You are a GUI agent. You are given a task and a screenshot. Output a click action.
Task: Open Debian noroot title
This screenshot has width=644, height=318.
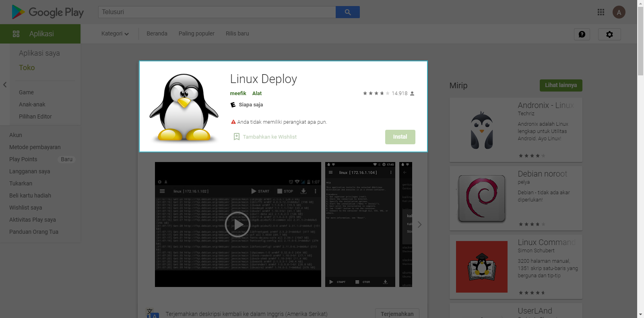tap(542, 174)
